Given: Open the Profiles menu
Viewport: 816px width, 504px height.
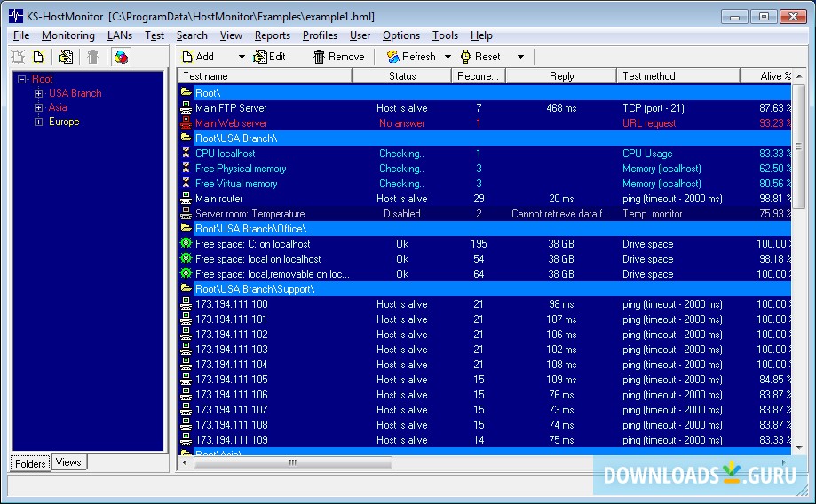Looking at the screenshot, I should (320, 35).
